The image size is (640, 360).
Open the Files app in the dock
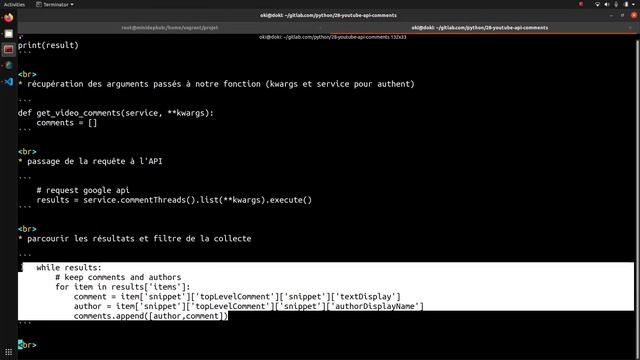pyautogui.click(x=9, y=34)
